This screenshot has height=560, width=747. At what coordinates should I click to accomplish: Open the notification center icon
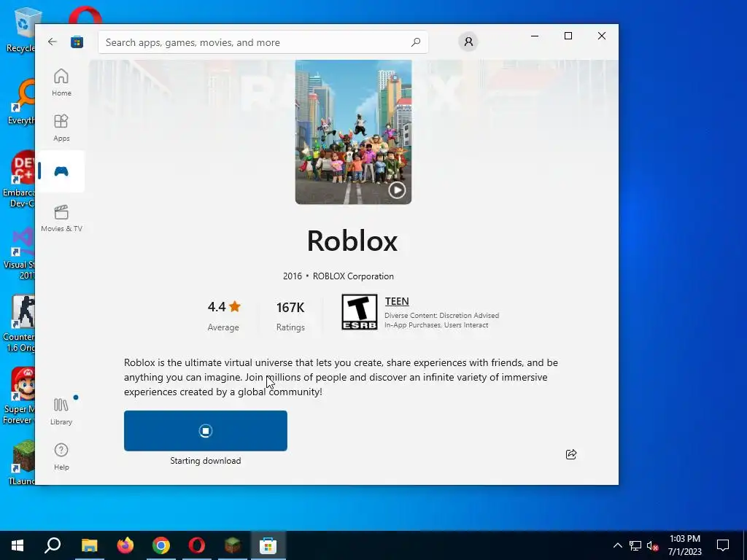coord(723,545)
